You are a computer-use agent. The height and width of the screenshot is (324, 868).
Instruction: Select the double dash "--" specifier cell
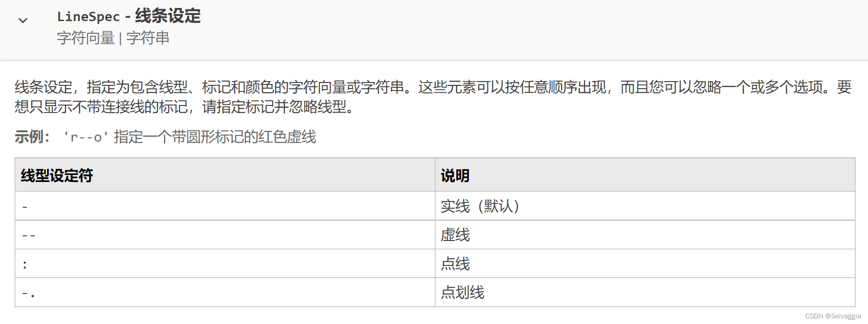(29, 235)
